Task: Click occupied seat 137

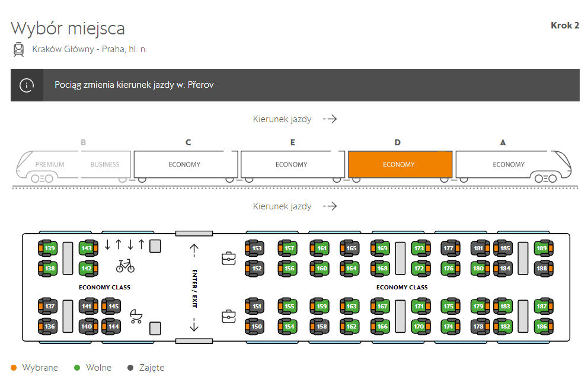Action: 48,306
